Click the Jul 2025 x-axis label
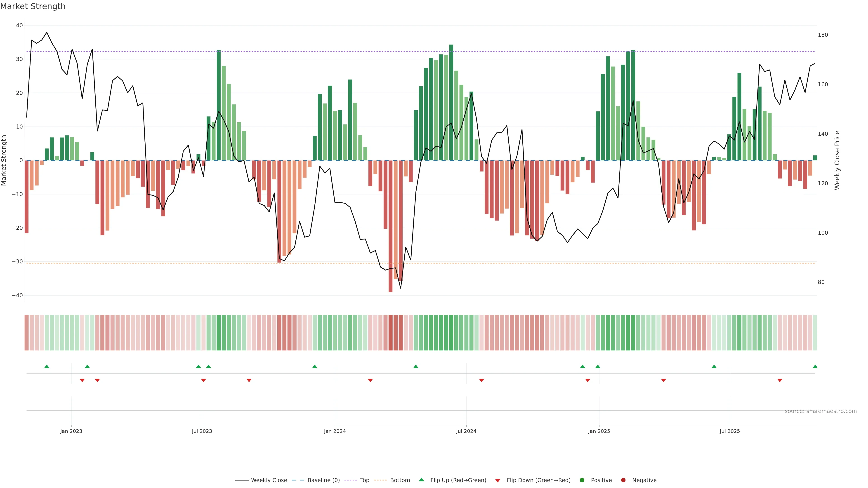The width and height of the screenshot is (868, 488). (729, 431)
